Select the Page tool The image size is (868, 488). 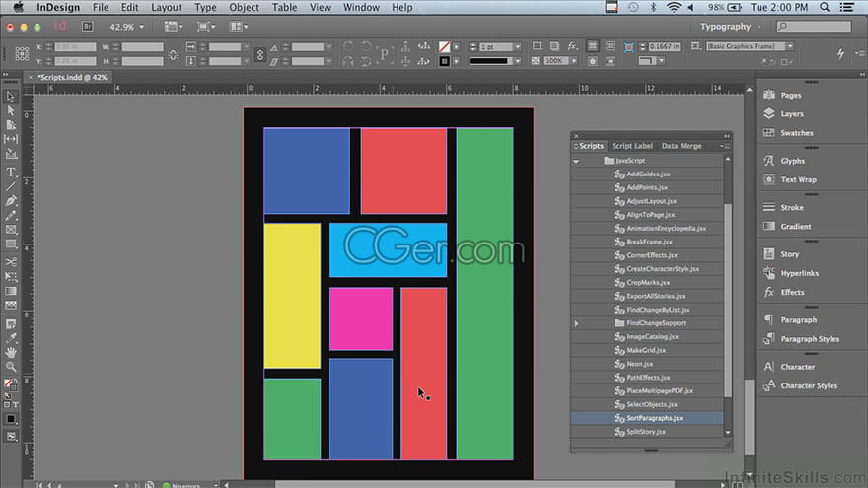11,125
